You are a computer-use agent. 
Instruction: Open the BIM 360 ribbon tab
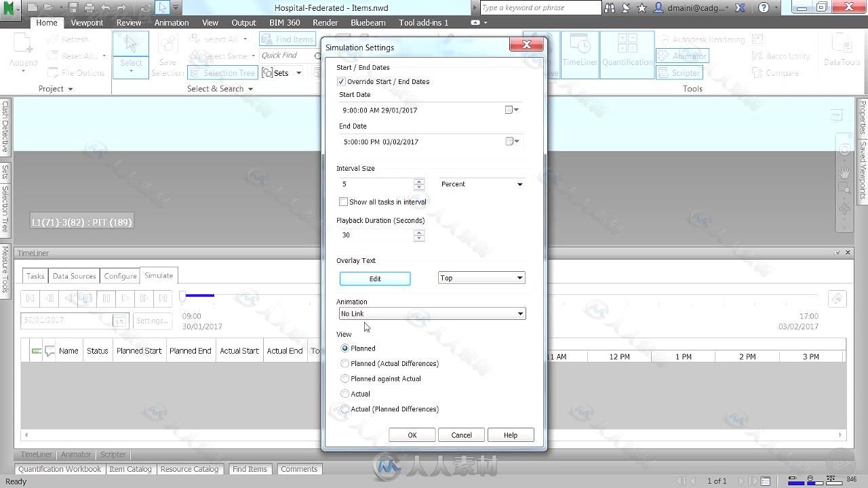tap(285, 22)
